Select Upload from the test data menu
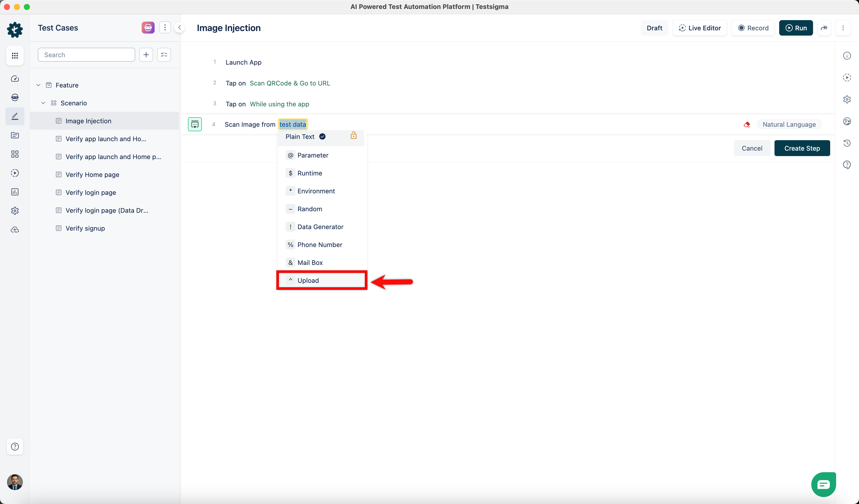The width and height of the screenshot is (859, 504). [308, 280]
